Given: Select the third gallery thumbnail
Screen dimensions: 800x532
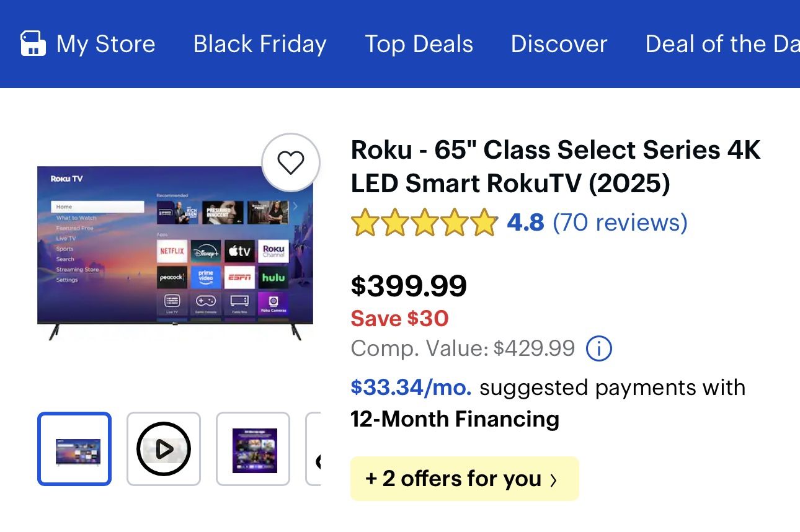Looking at the screenshot, I should [252, 448].
